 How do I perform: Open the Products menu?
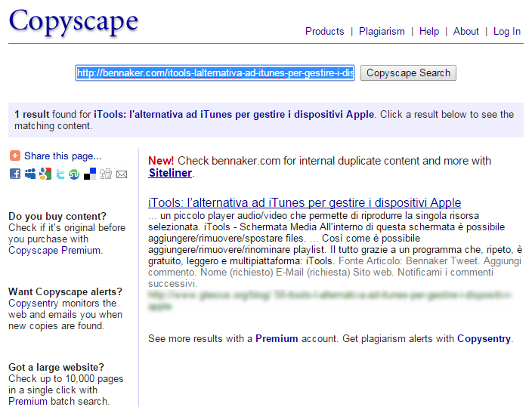point(325,31)
